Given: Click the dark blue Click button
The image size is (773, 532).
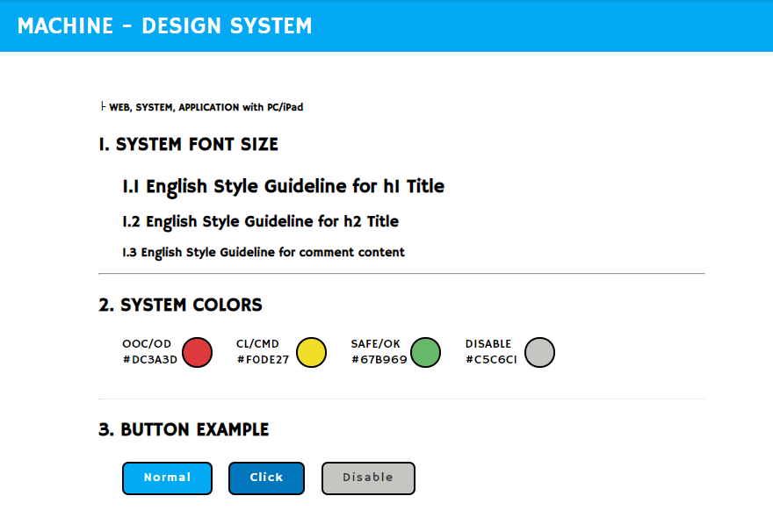Looking at the screenshot, I should coord(266,478).
